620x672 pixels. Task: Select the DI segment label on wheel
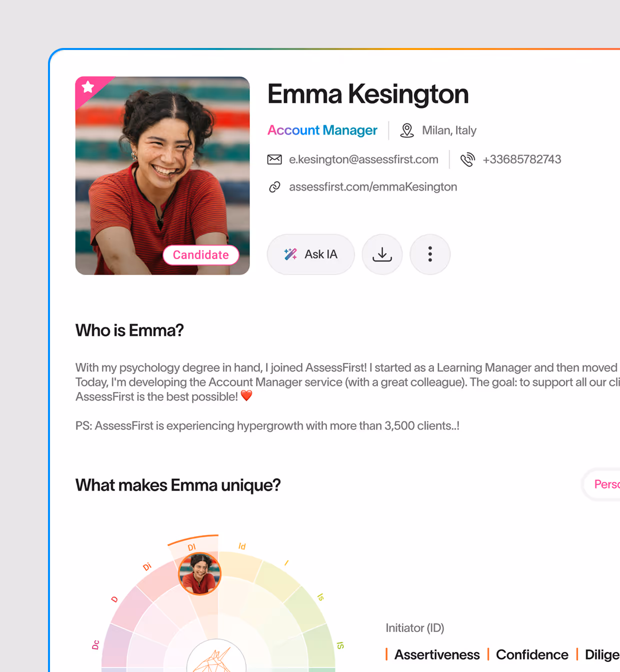(x=191, y=547)
